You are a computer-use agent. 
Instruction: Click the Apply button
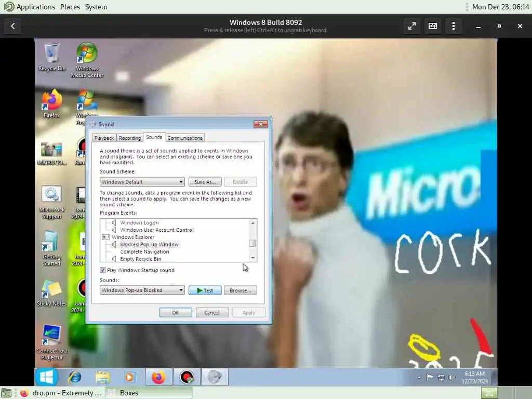pyautogui.click(x=249, y=312)
